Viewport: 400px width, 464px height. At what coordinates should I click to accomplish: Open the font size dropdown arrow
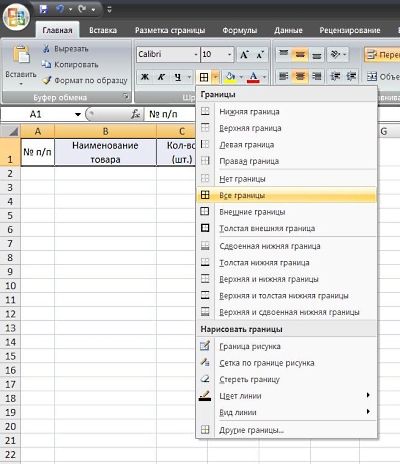click(x=229, y=54)
